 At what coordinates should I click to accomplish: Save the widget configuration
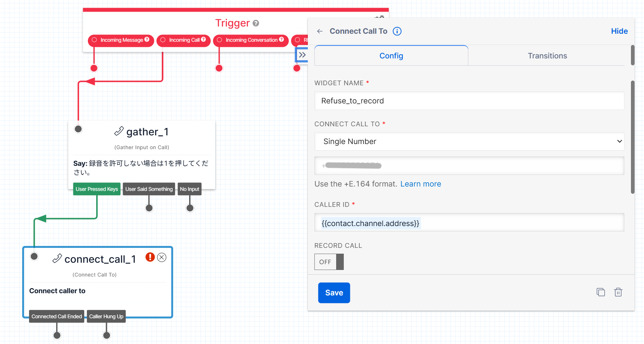point(334,292)
